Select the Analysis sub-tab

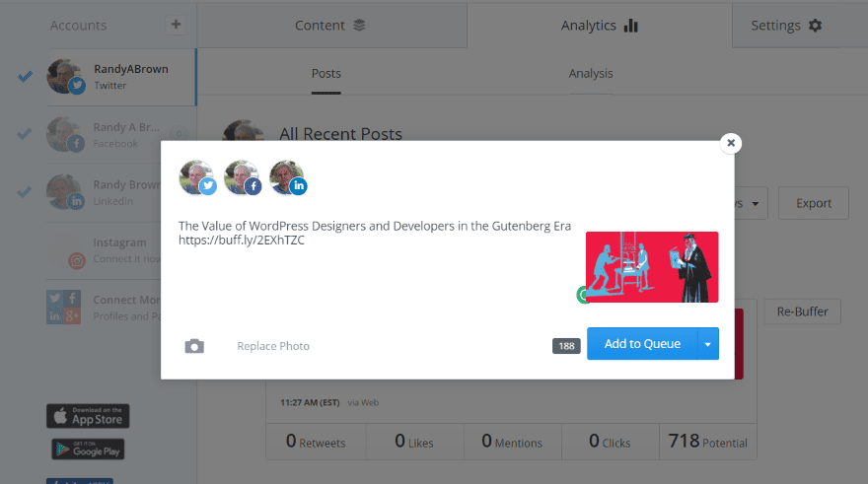[x=591, y=74]
